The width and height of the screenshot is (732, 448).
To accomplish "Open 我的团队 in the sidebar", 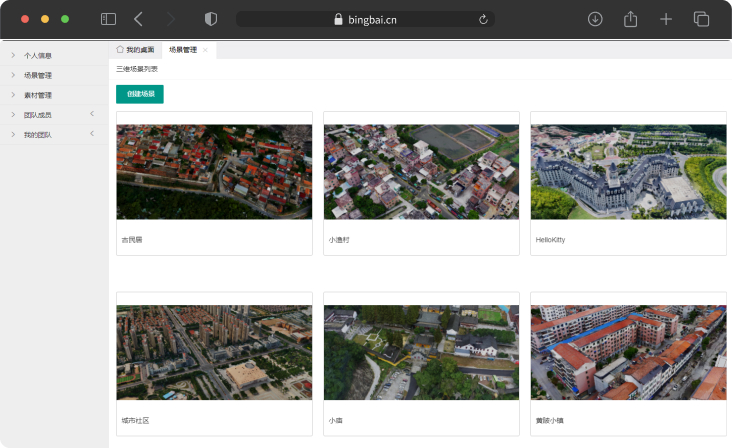I will (x=38, y=134).
